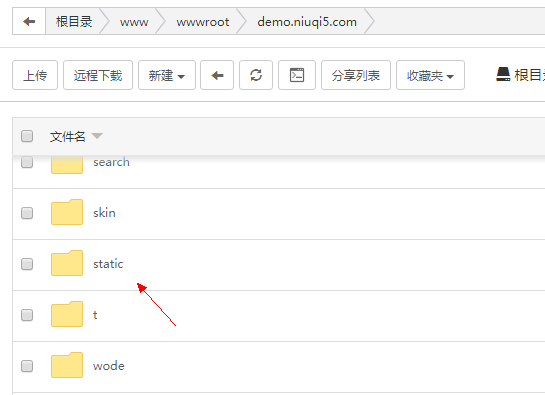This screenshot has height=395, width=545.
Task: Tick the select-all checkbox in the header
Action: pyautogui.click(x=27, y=136)
